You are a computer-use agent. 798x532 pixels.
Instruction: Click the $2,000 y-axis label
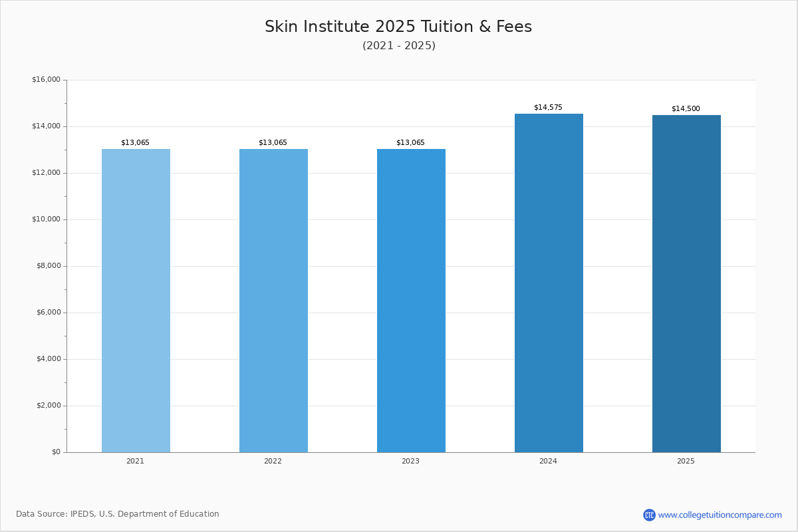48,406
